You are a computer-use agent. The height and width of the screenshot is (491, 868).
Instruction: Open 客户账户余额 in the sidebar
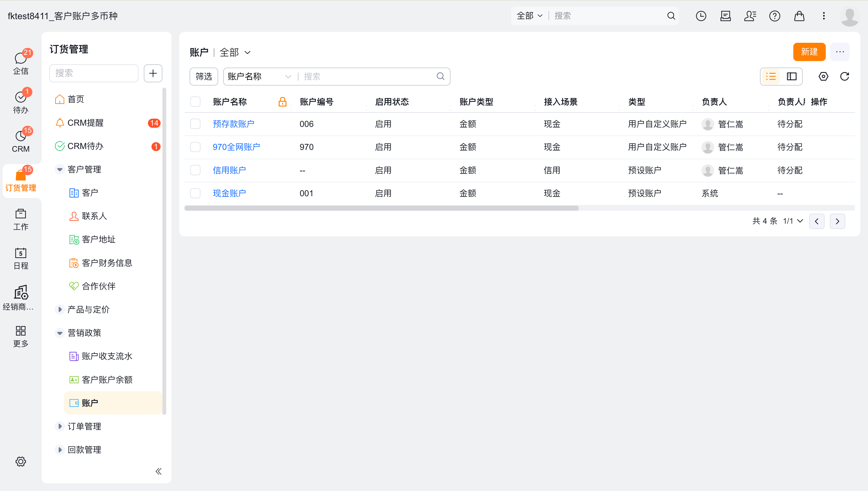(x=107, y=379)
